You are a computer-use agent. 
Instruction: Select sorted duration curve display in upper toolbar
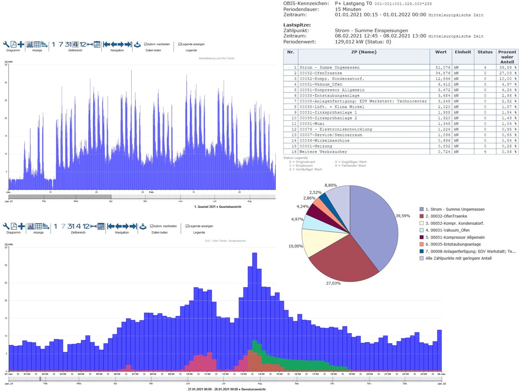click(x=45, y=44)
